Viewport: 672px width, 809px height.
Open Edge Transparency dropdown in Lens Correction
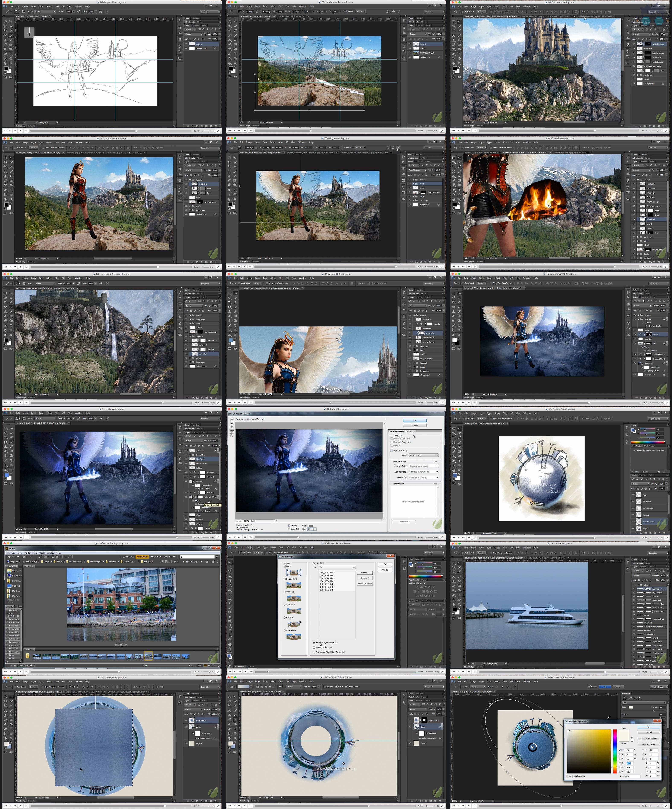423,455
